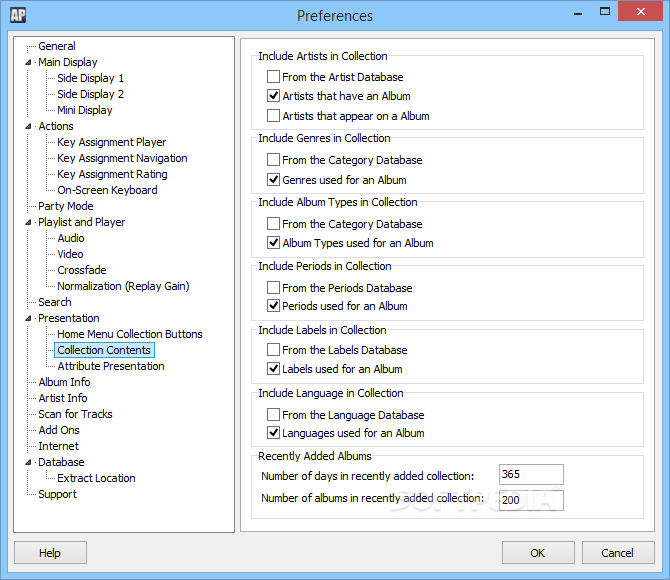670x580 pixels.
Task: Collapse the Presentation tree node
Action: pos(28,318)
